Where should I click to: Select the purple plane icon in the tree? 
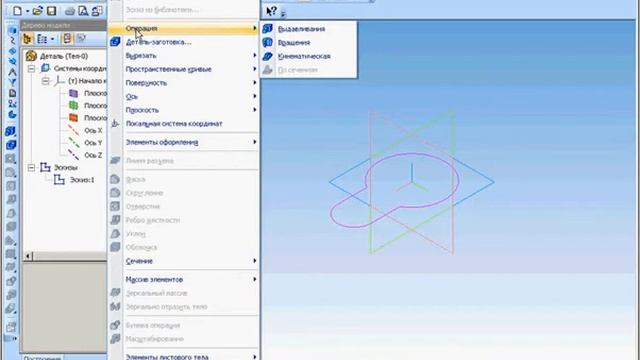pyautogui.click(x=73, y=93)
